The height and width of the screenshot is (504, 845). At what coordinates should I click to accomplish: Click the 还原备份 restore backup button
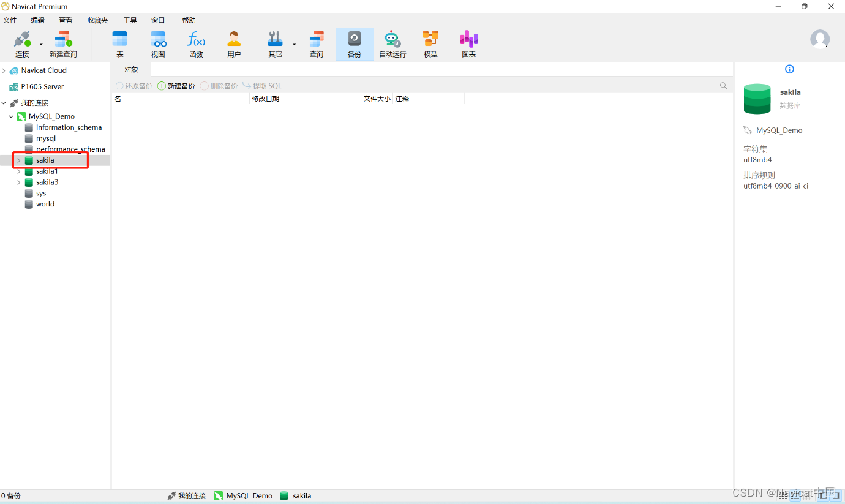[133, 86]
